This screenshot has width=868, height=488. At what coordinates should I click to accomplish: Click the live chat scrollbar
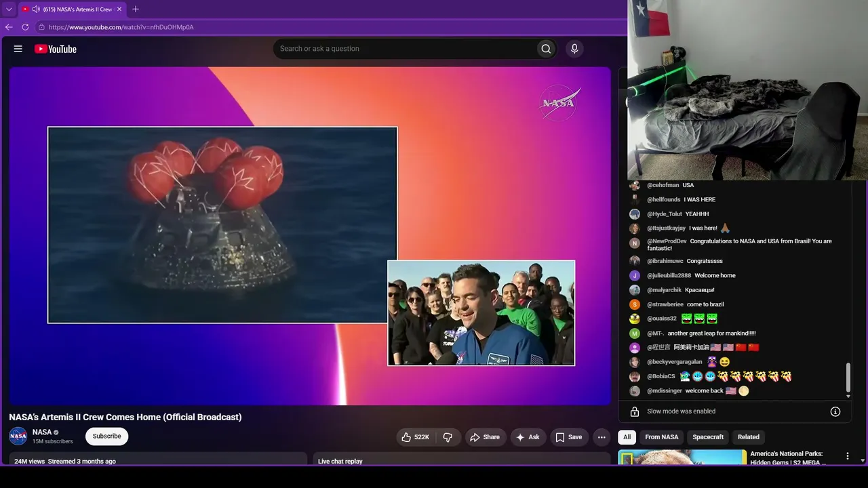[x=848, y=378]
